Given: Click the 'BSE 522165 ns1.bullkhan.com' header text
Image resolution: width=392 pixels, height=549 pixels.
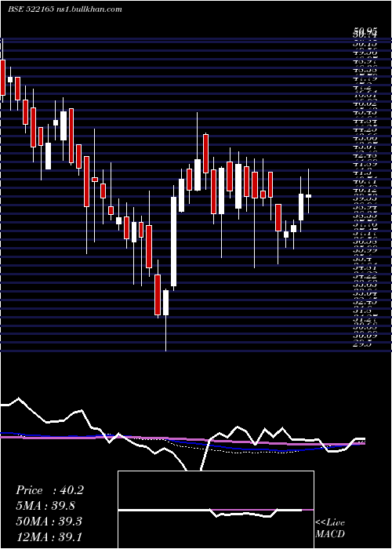Looking at the screenshot, I should tap(65, 9).
